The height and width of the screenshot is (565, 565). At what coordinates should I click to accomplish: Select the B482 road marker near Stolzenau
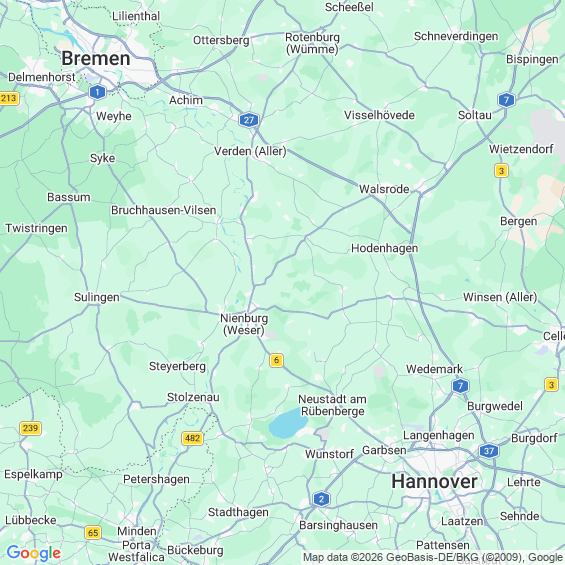192,438
